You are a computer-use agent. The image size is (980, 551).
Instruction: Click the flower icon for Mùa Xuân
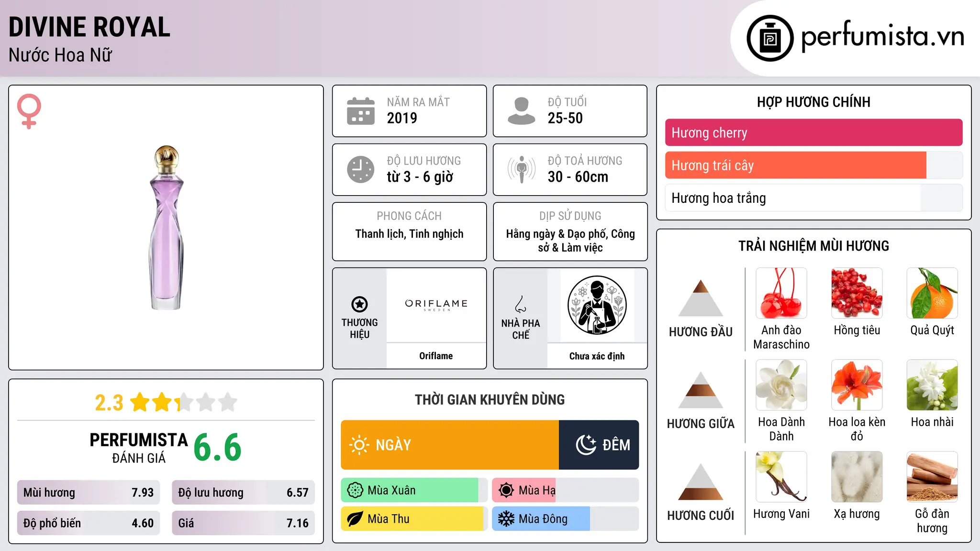point(355,490)
